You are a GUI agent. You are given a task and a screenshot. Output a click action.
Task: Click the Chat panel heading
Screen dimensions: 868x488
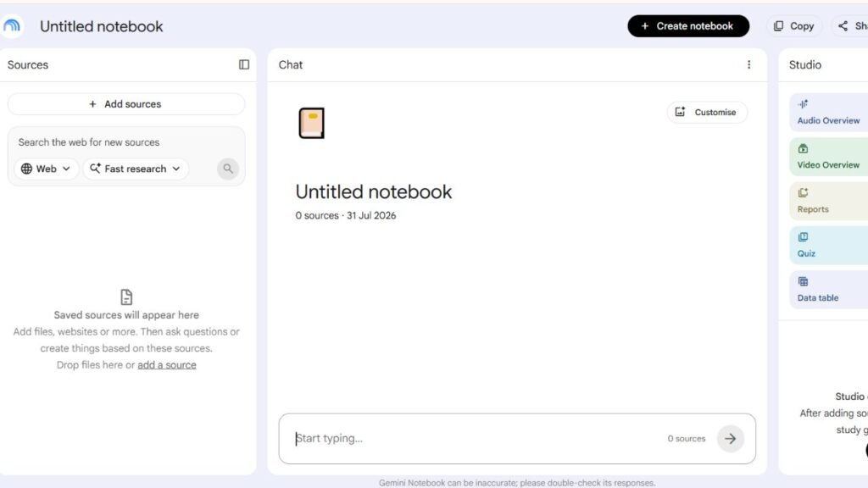point(291,64)
